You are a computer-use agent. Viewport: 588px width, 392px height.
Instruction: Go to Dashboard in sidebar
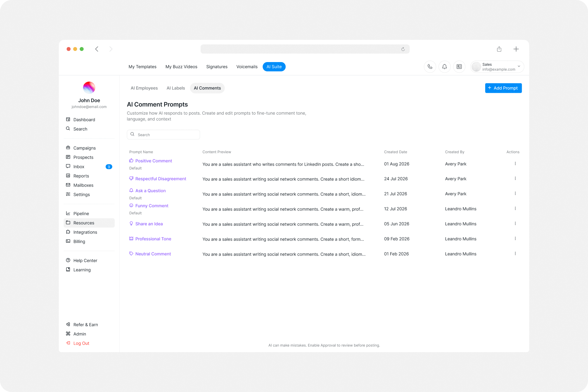(x=84, y=120)
